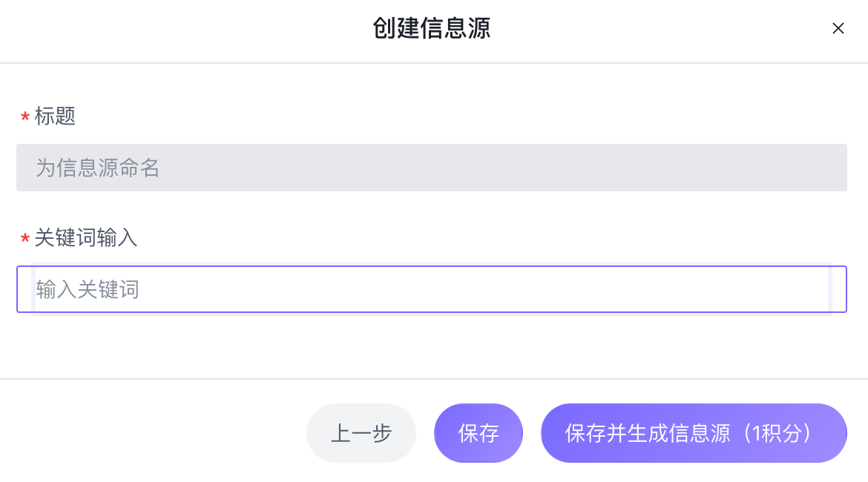Dismiss the dialog using the X icon
868x482 pixels.
coord(838,29)
